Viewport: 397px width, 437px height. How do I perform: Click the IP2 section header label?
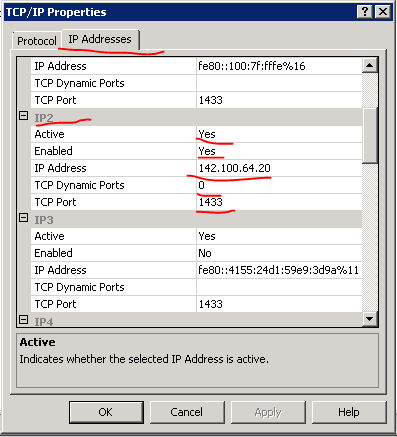coord(44,118)
